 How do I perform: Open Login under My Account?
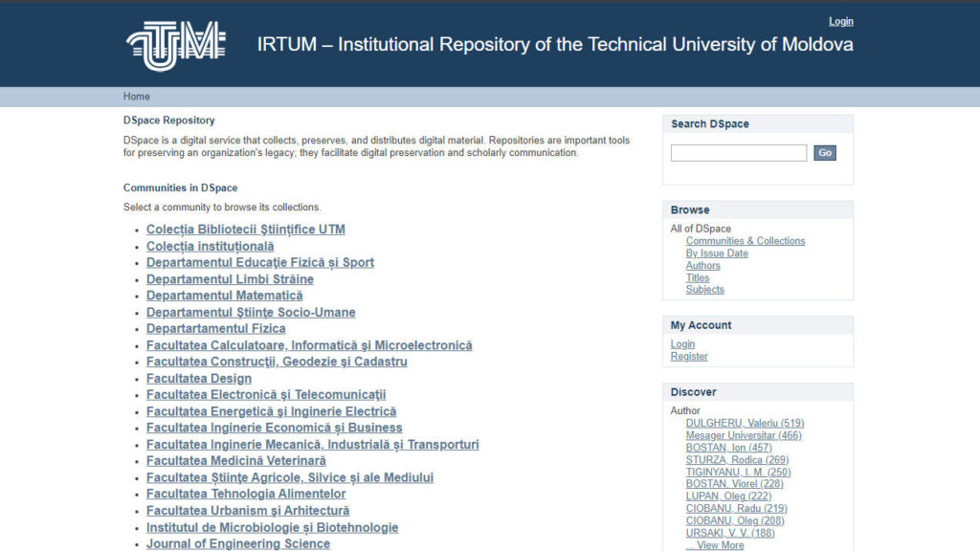point(682,344)
